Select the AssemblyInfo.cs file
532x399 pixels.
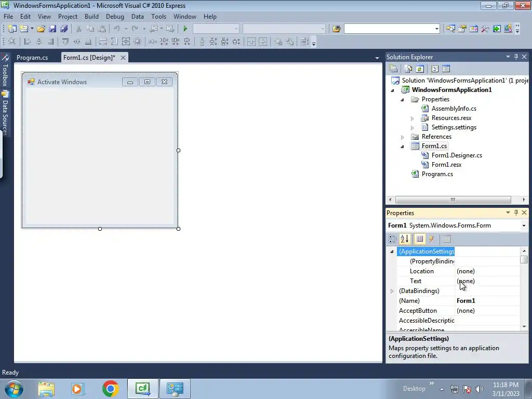coord(454,109)
